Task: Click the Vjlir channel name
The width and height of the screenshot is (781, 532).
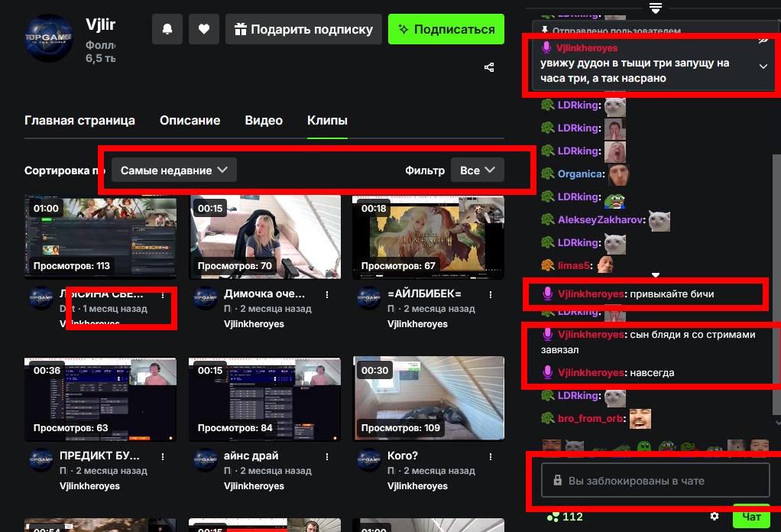Action: 101,24
